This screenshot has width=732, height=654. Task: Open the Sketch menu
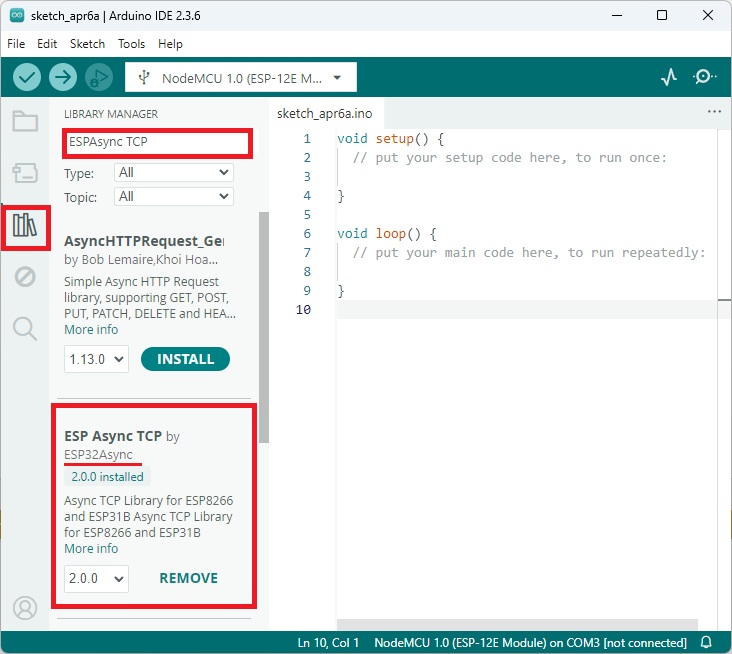[x=87, y=44]
